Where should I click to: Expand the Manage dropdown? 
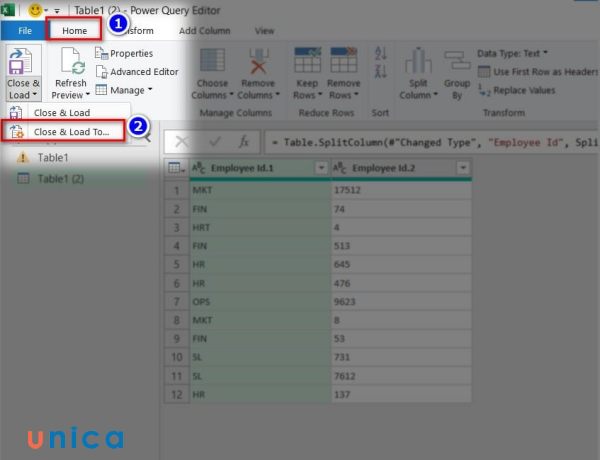[x=126, y=89]
